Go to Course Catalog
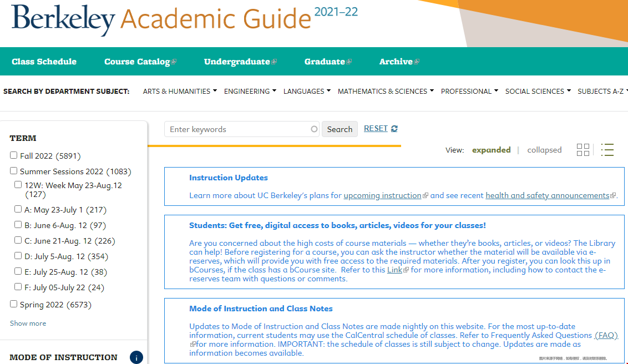 140,62
